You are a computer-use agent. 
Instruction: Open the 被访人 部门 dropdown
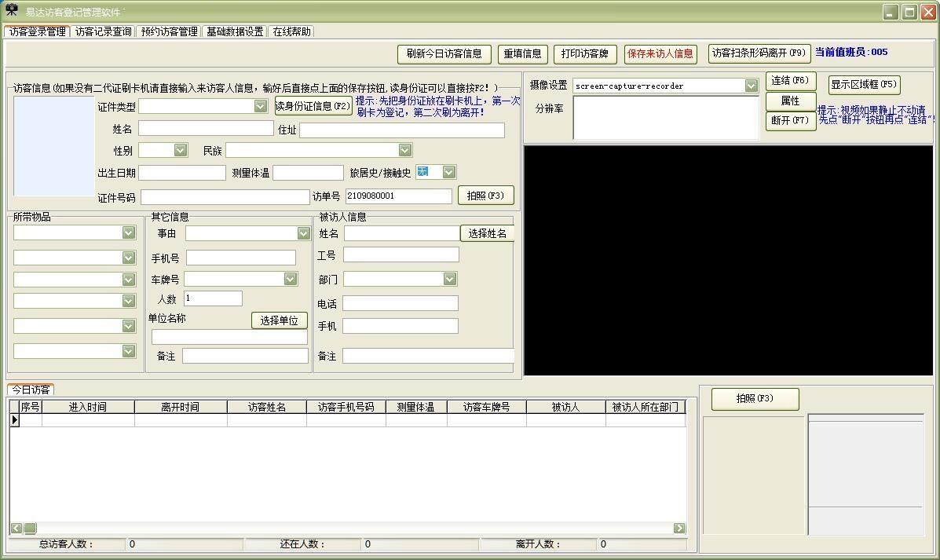[449, 279]
